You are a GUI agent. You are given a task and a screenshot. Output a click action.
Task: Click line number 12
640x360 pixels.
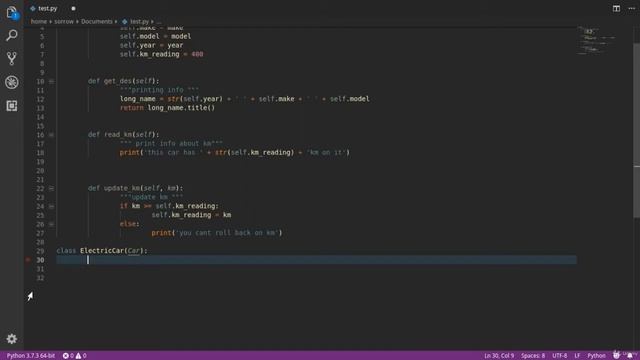[x=40, y=99]
